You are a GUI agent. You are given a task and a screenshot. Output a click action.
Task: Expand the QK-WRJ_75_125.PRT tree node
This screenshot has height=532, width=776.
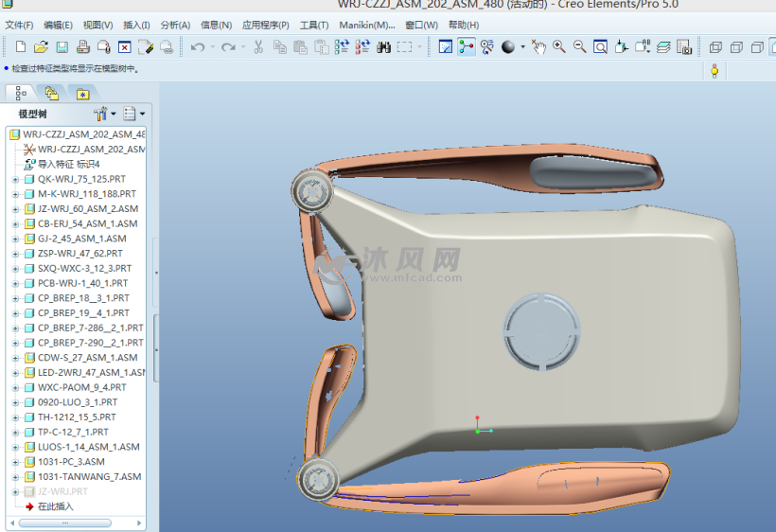pyautogui.click(x=15, y=179)
